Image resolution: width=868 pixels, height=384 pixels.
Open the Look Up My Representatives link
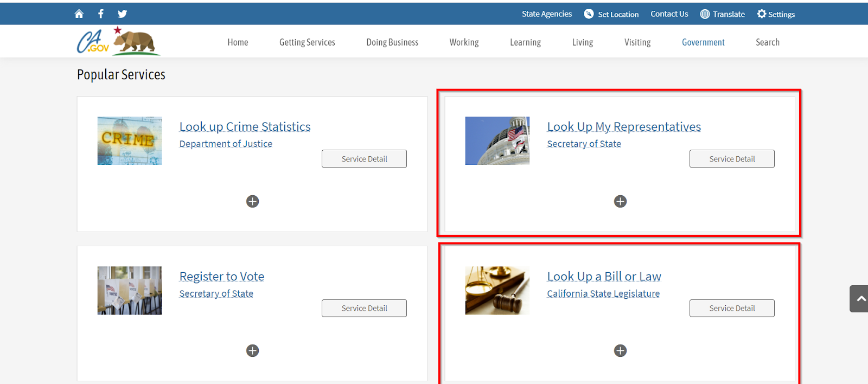click(x=624, y=127)
